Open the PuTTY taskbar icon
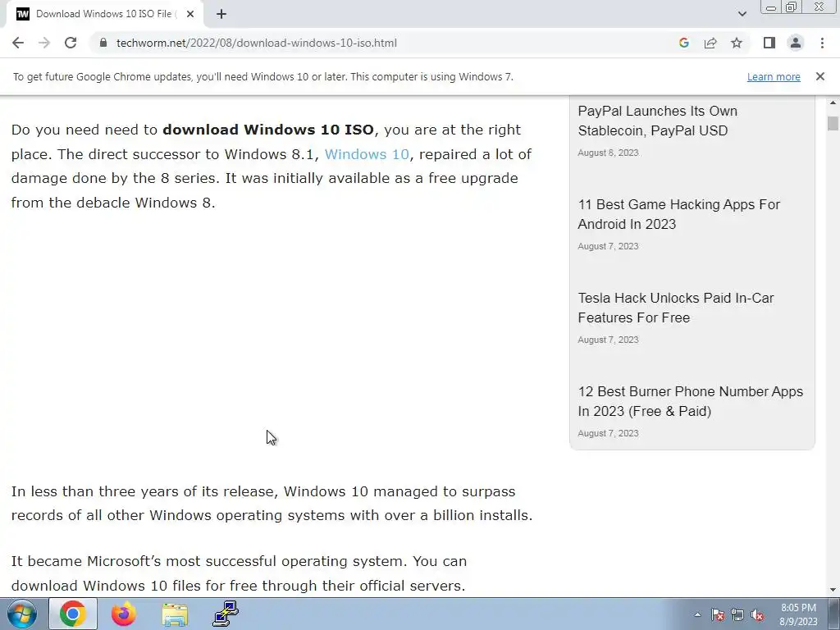The height and width of the screenshot is (630, 840). (226, 614)
